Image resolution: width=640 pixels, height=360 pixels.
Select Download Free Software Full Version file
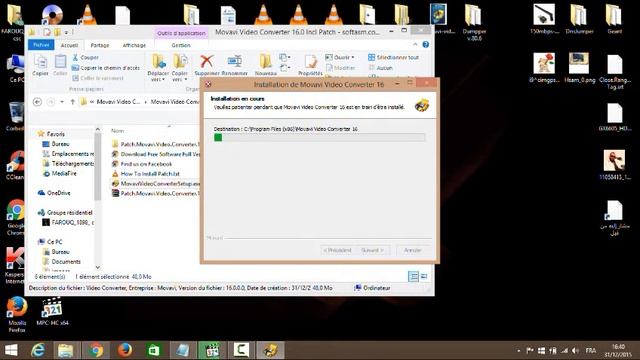[x=156, y=154]
